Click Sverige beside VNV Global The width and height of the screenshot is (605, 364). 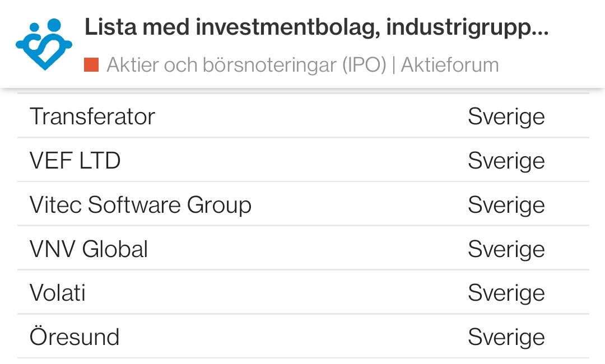coord(506,249)
